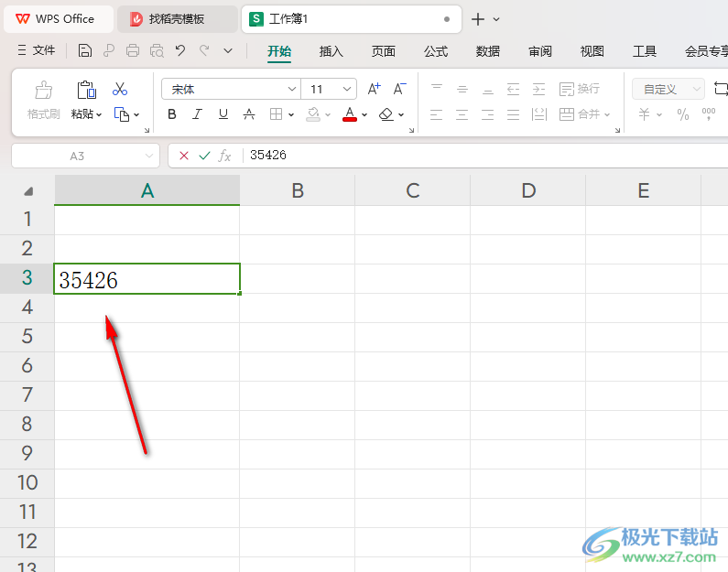
Task: Click the Paste clipboard icon
Action: pos(86,90)
